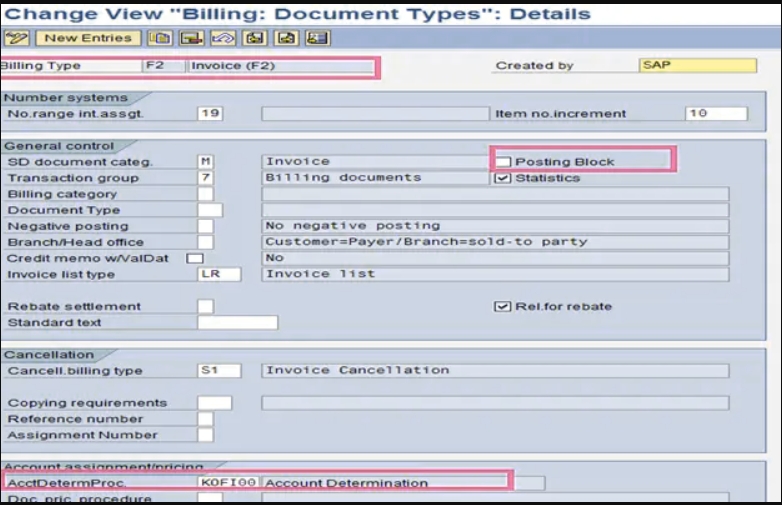Go to next entry icon
This screenshot has width=782, height=505.
click(286, 38)
